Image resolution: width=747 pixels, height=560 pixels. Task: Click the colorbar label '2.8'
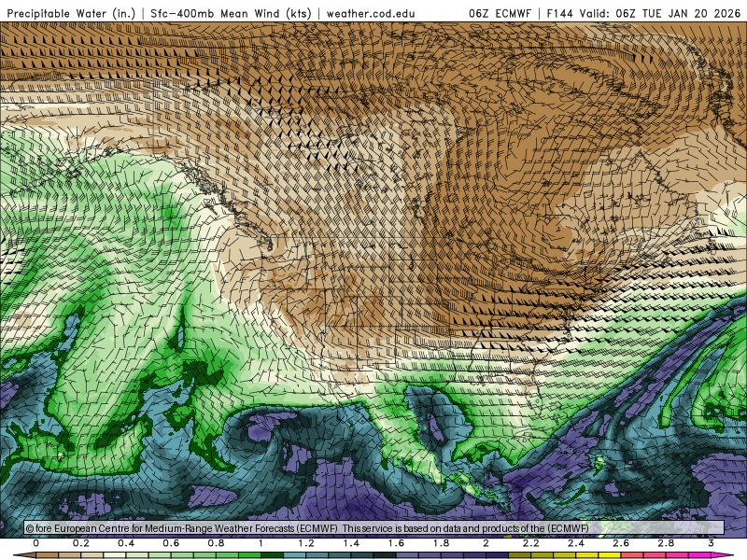pos(666,543)
